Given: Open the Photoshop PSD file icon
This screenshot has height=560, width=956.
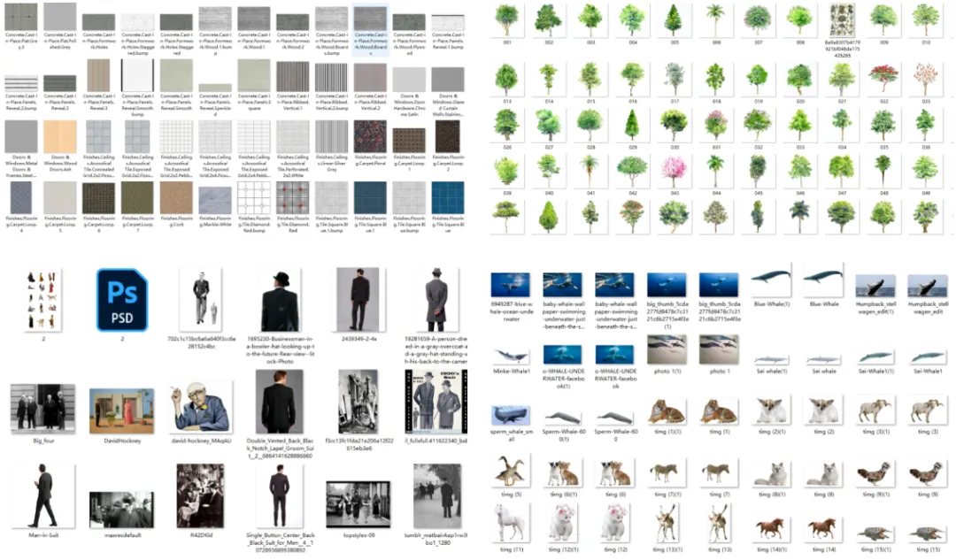Looking at the screenshot, I should click(x=121, y=300).
